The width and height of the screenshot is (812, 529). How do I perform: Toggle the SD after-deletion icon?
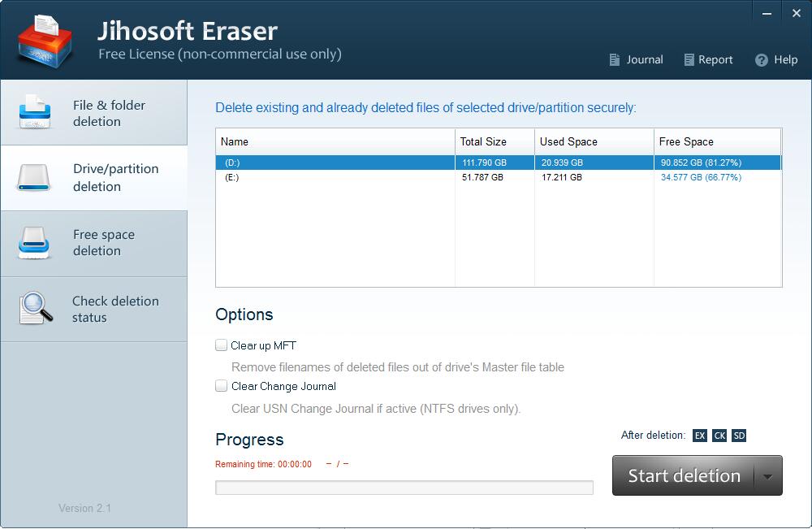point(739,436)
